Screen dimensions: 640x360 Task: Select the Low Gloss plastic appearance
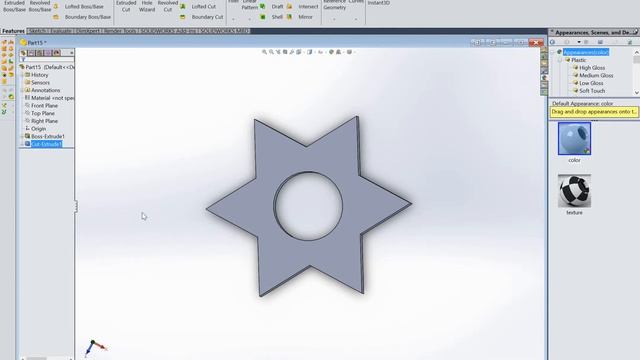(x=588, y=83)
